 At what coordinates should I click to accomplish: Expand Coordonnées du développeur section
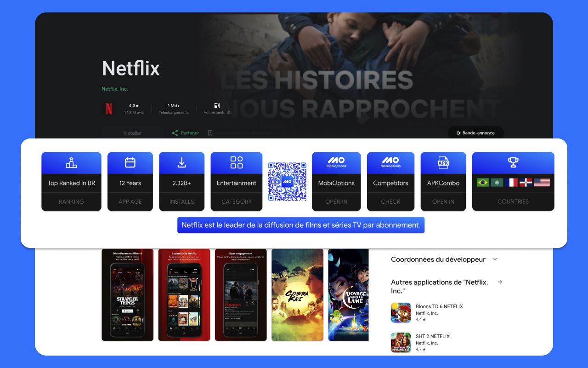click(495, 259)
